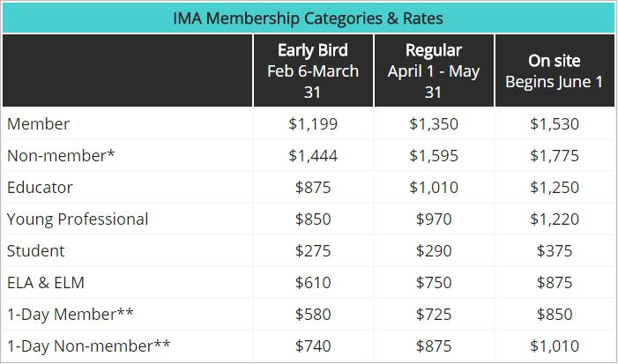This screenshot has width=618, height=364.
Task: Click the $850 1-Day Member on-site price
Action: click(x=555, y=315)
